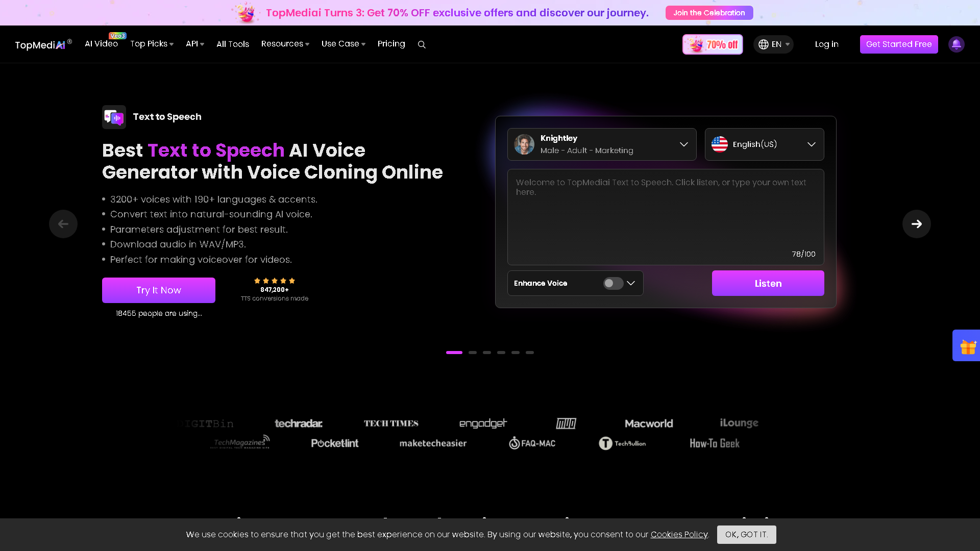Viewport: 980px width, 551px height.
Task: Click the celebration banner party icon
Action: click(246, 12)
